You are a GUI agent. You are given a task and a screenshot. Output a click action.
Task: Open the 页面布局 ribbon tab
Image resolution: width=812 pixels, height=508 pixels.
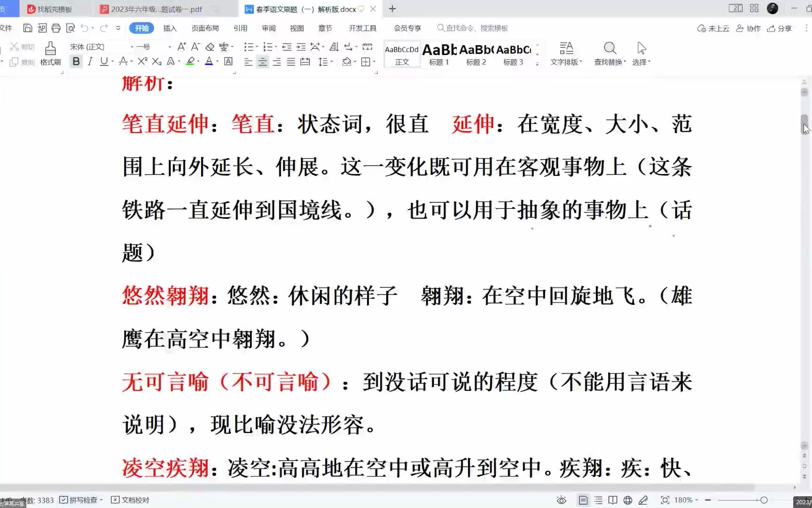point(205,28)
